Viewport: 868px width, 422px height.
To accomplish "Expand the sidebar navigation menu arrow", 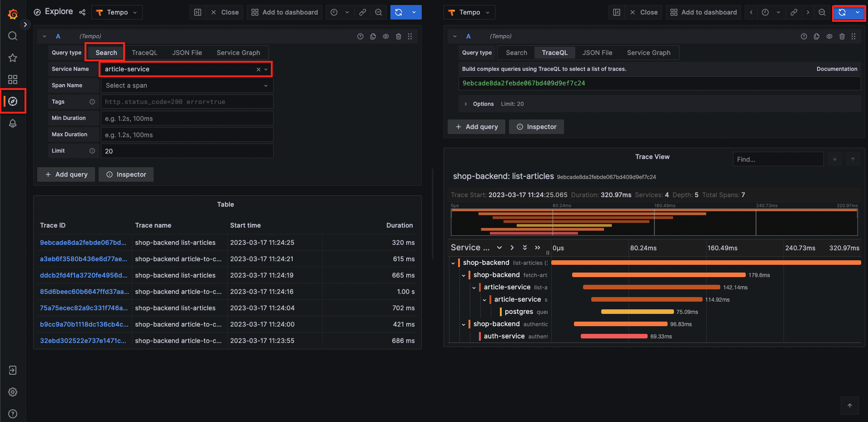I will pyautogui.click(x=25, y=25).
